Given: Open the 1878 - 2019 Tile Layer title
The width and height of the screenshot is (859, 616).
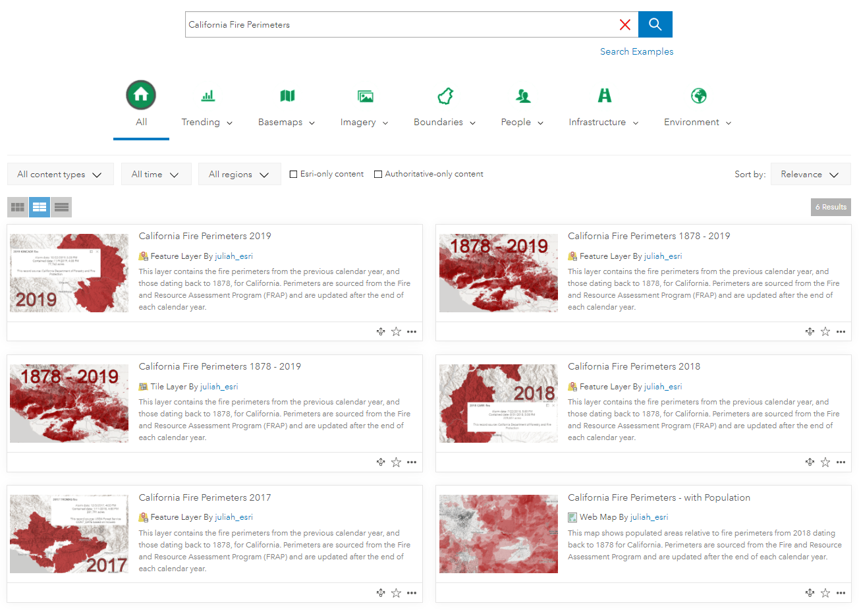Looking at the screenshot, I should click(x=220, y=366).
